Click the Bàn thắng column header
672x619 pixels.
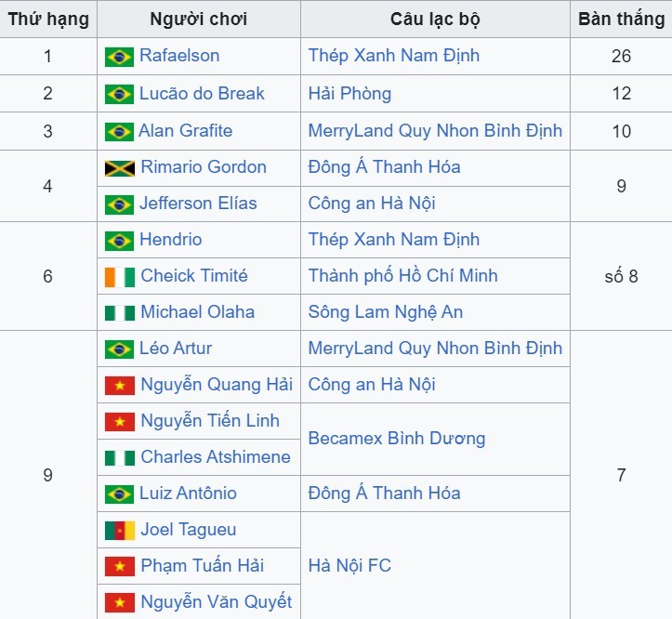click(x=621, y=19)
